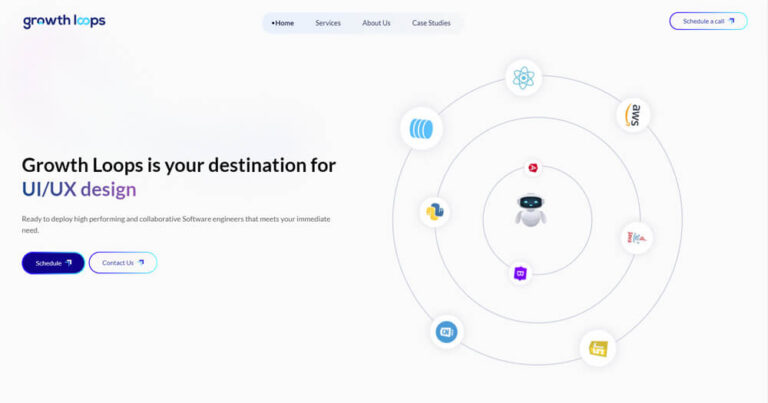This screenshot has width=768, height=403.
Task: Click the arrow icon on the Contact Us button
Action: (x=141, y=263)
